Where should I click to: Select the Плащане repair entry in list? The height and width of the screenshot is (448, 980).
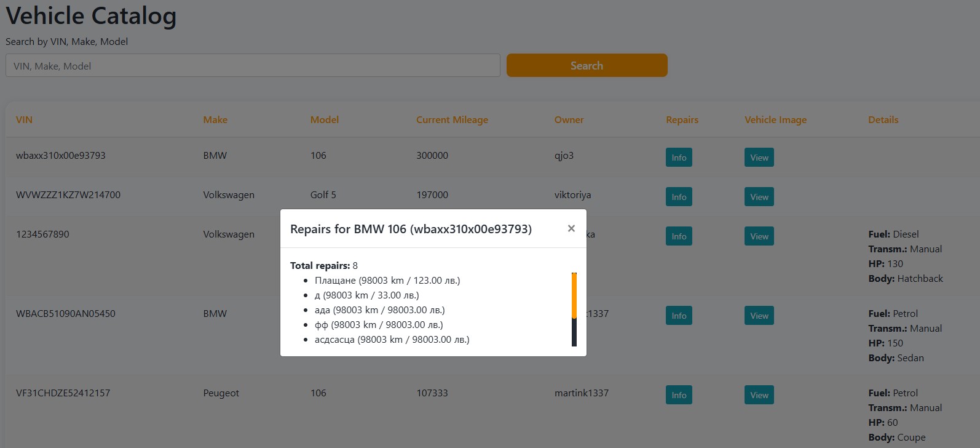(x=387, y=281)
